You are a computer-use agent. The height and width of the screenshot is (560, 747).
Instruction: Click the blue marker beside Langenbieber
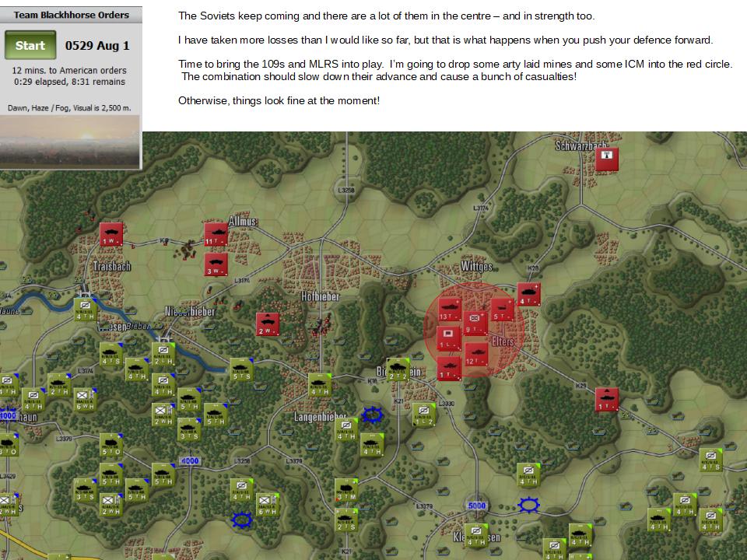[372, 415]
